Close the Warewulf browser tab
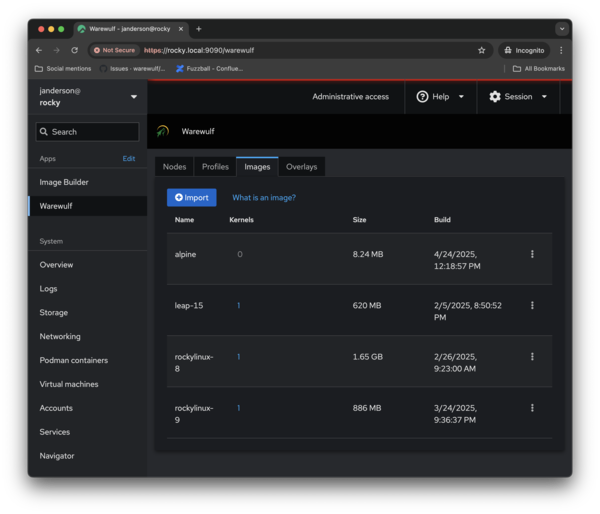Screen dimensions: 600x514 click(181, 29)
